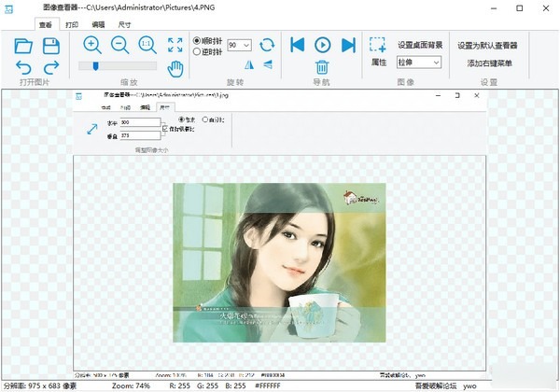Viewport: 560px width, 392px height.
Task: Switch to the 尺寸 tab
Action: click(124, 25)
